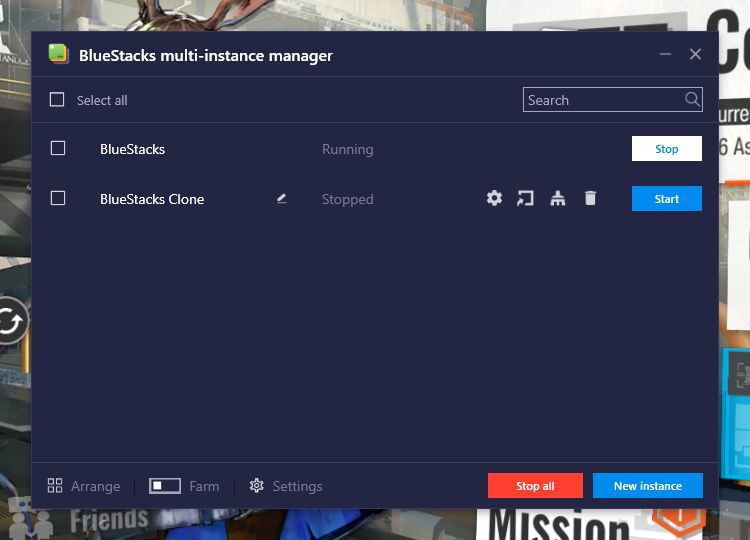This screenshot has height=540, width=750.
Task: Click the 'Stopped' status text
Action: [x=347, y=199]
